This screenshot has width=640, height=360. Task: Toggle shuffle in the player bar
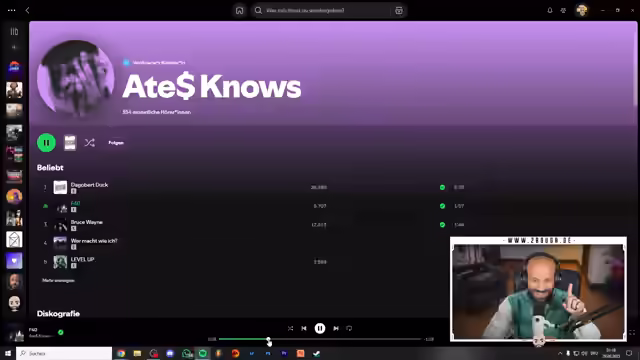[x=290, y=328]
